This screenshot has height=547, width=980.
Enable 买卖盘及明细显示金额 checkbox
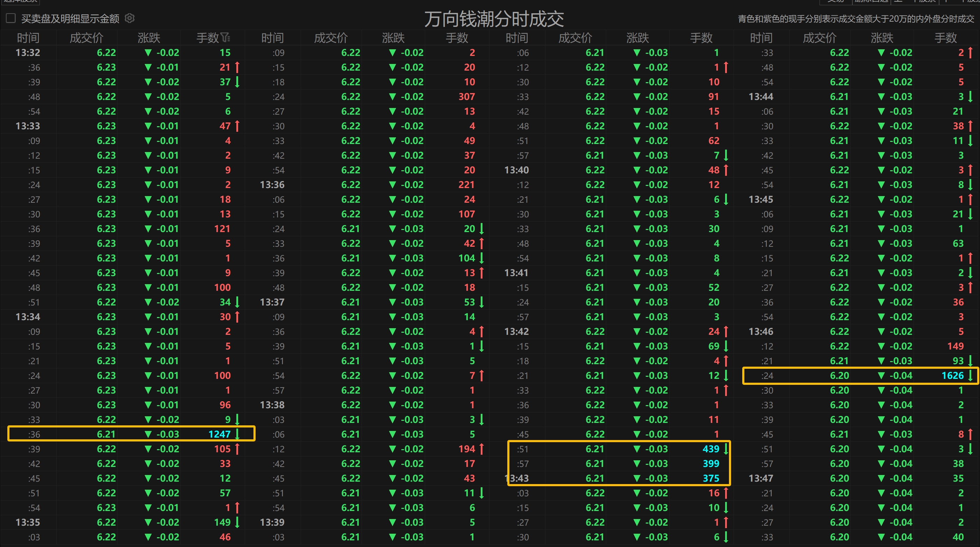coord(11,18)
